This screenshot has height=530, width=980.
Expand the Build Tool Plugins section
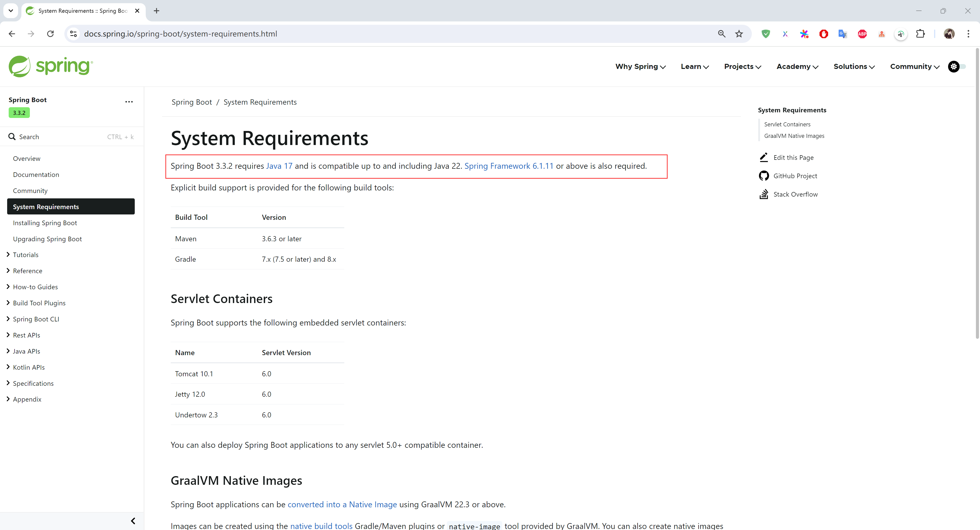pyautogui.click(x=8, y=303)
